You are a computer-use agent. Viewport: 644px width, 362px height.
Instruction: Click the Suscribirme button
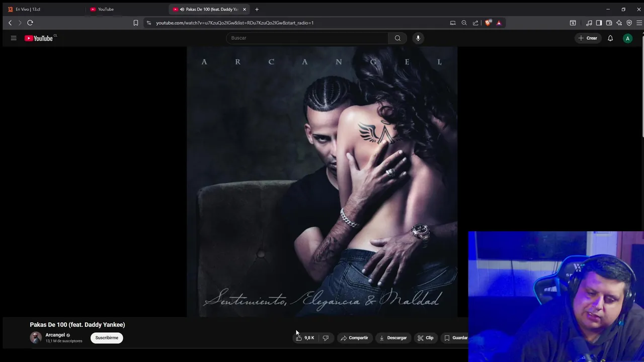click(x=107, y=338)
